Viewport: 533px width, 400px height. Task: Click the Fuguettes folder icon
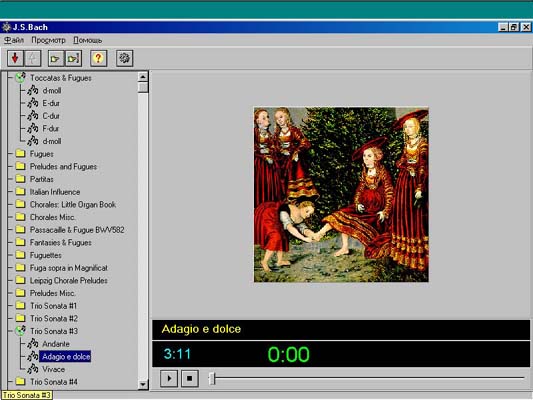20,255
